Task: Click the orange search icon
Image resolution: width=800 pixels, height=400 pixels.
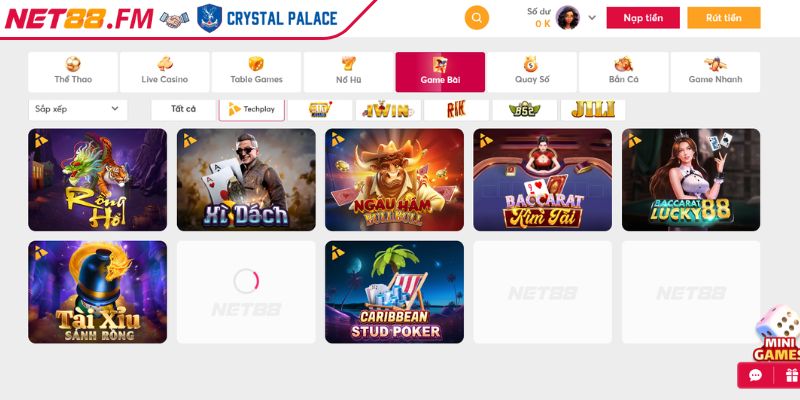Action: click(x=477, y=18)
